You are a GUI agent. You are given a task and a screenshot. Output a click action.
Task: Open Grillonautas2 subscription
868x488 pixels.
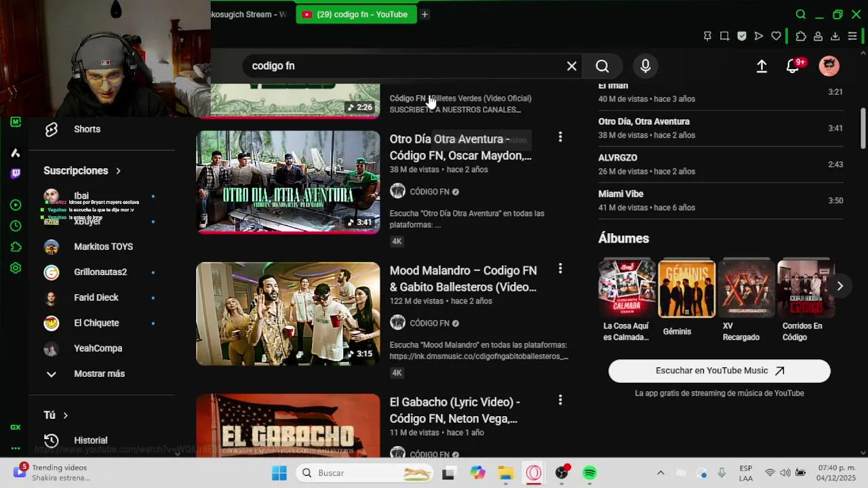(100, 272)
